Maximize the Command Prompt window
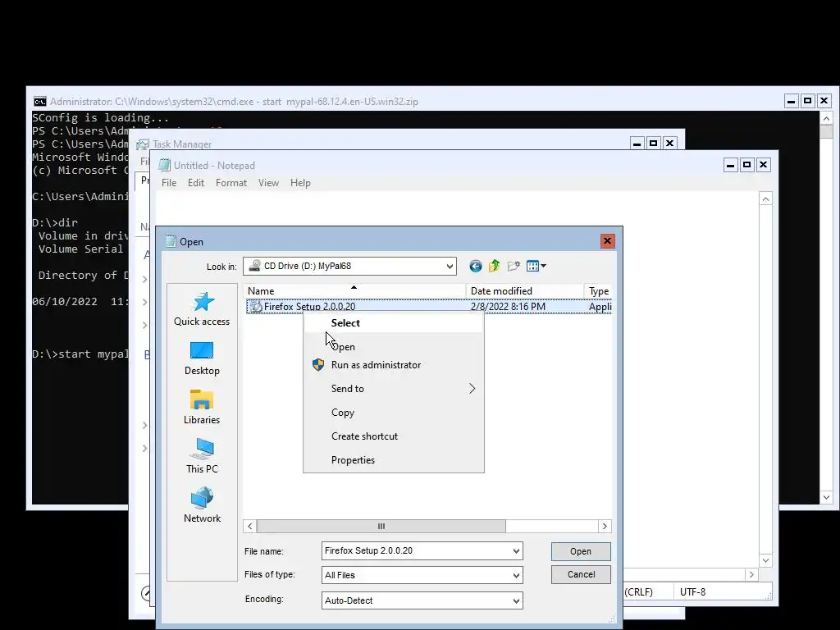This screenshot has height=630, width=840. click(808, 100)
